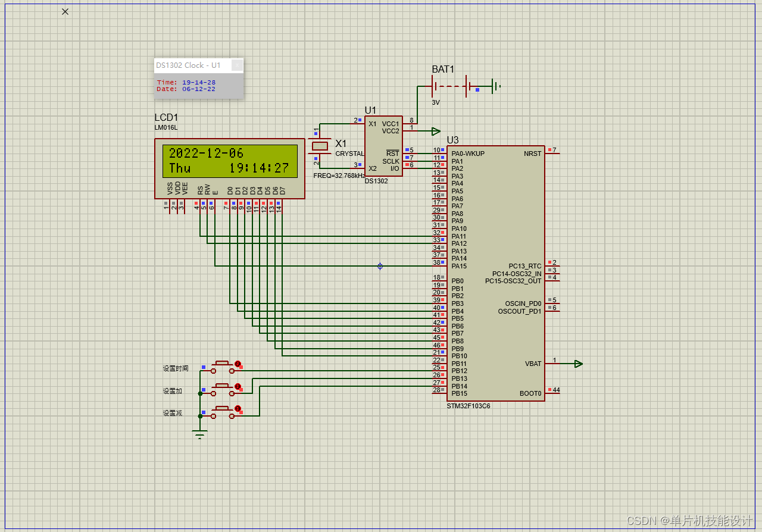Select the DS1302 chip body
The width and height of the screenshot is (762, 532).
[x=383, y=146]
